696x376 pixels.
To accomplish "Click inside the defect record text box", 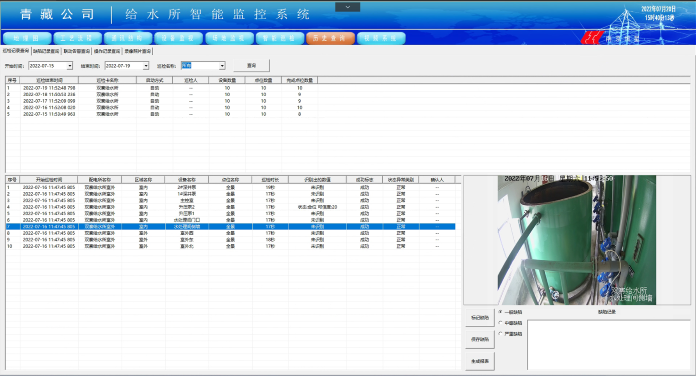I will [609, 344].
